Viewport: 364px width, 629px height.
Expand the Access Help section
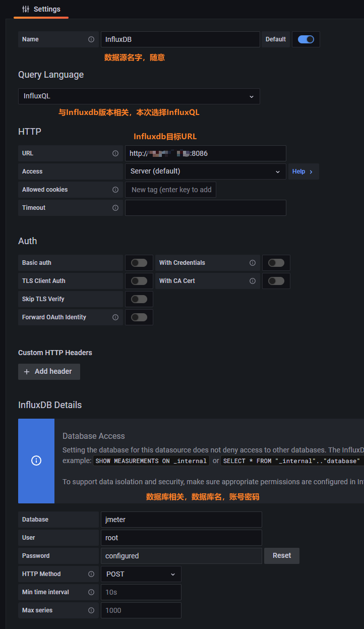pos(304,171)
